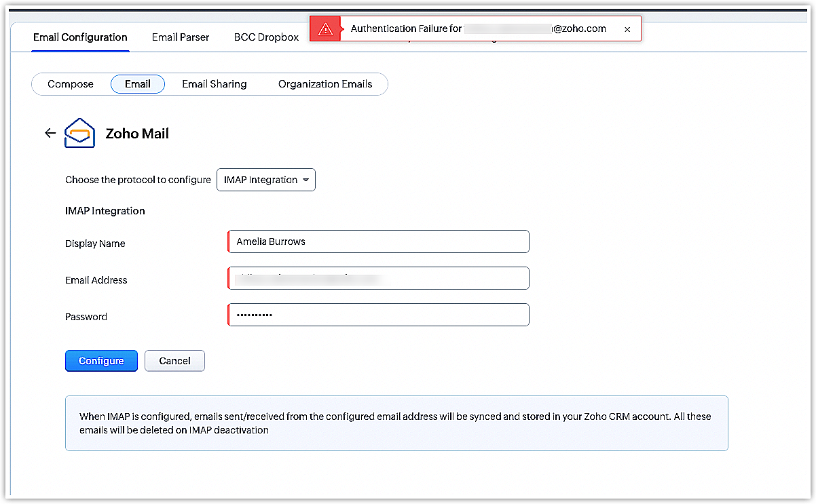The width and height of the screenshot is (816, 504).
Task: Open the IMAP Integration protocol dropdown
Action: coord(266,180)
